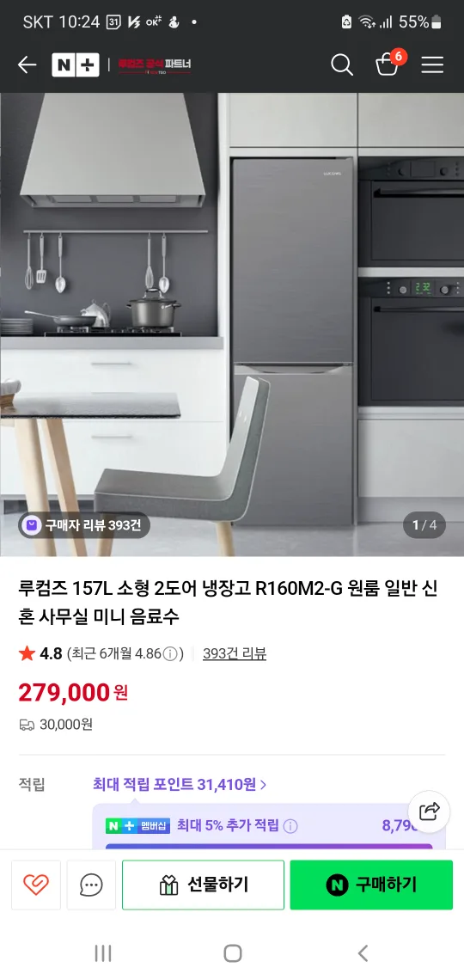Tap the Android recent apps button
Viewport: 464px width, 980px height.
[x=103, y=953]
